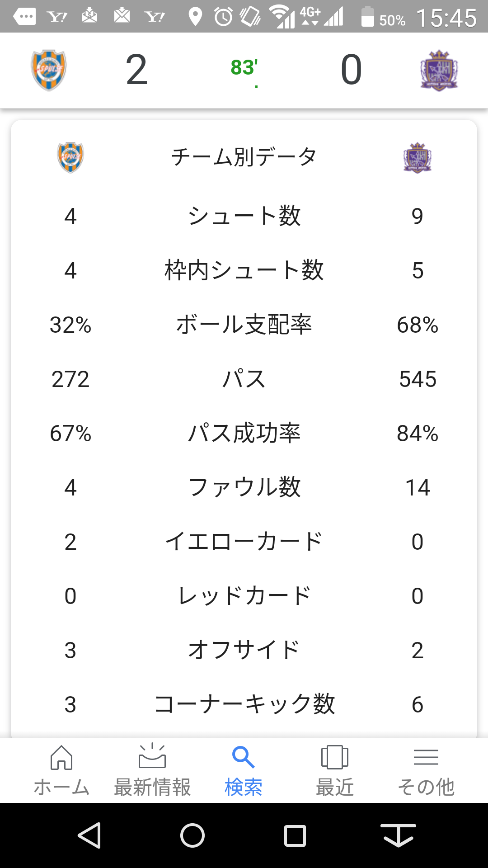Screen dimensions: 488x868
Task: Tap the battery 50% status icon
Action: tap(382, 17)
